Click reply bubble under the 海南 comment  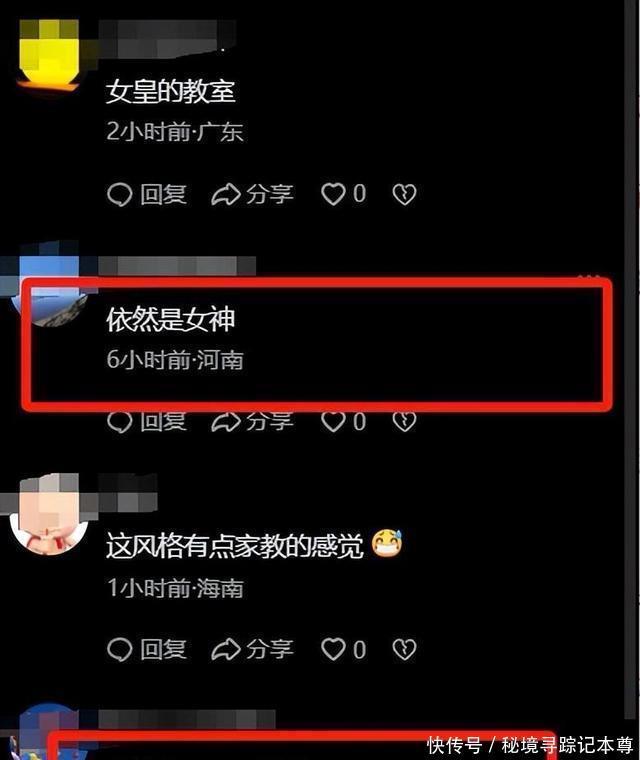(x=119, y=649)
